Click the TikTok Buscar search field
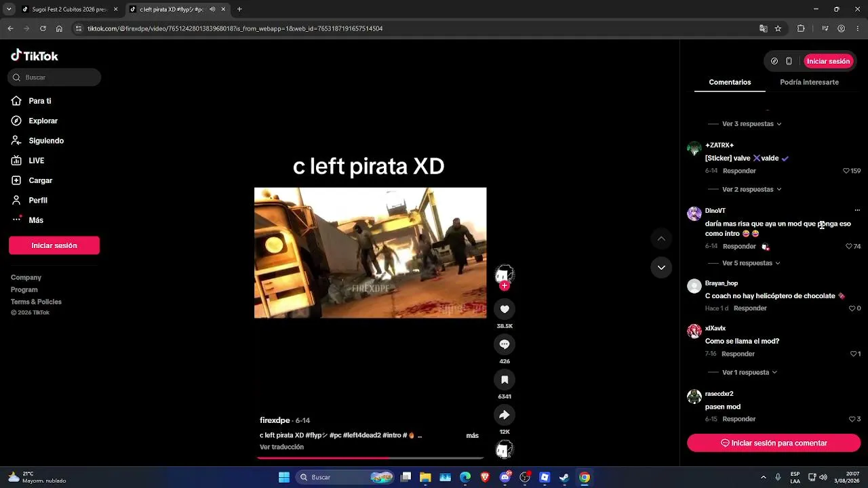Image resolution: width=868 pixels, height=488 pixels. coord(54,77)
